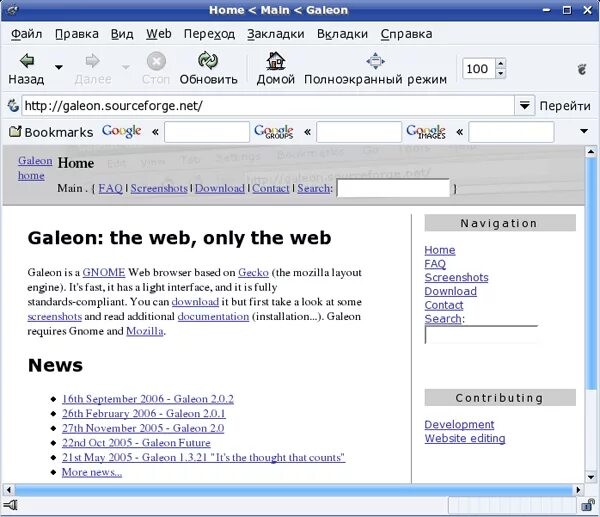600x517 pixels.
Task: Click the Google search text field
Action: [x=207, y=132]
